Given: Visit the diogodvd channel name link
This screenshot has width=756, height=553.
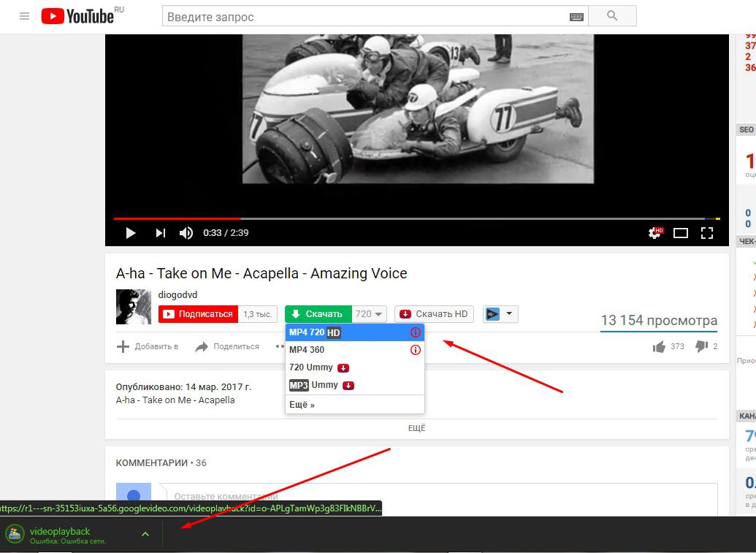Looking at the screenshot, I should [x=177, y=294].
